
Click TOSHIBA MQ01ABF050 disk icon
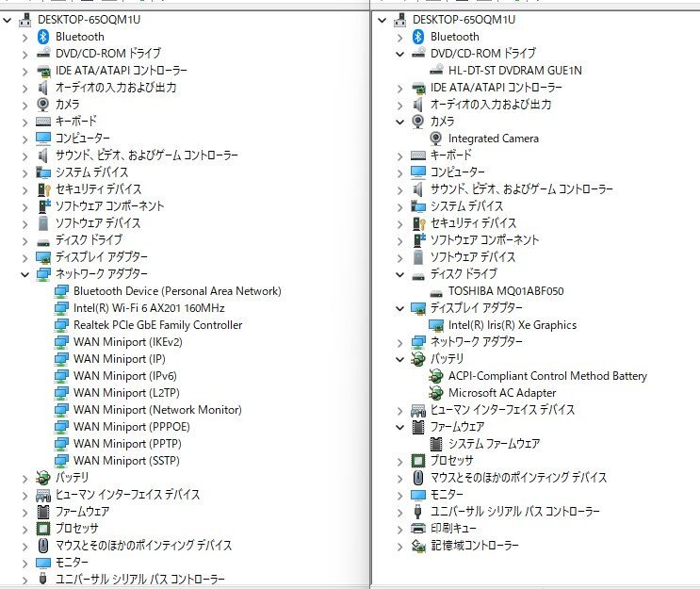pyautogui.click(x=436, y=292)
